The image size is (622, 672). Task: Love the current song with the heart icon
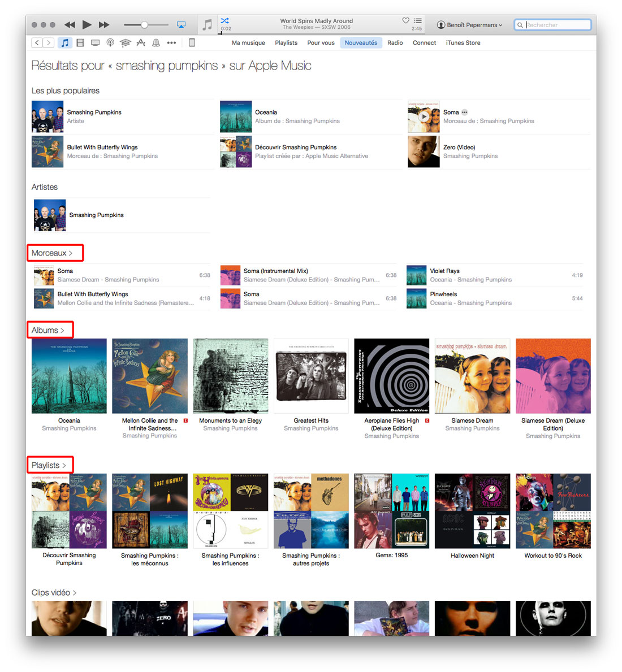405,20
